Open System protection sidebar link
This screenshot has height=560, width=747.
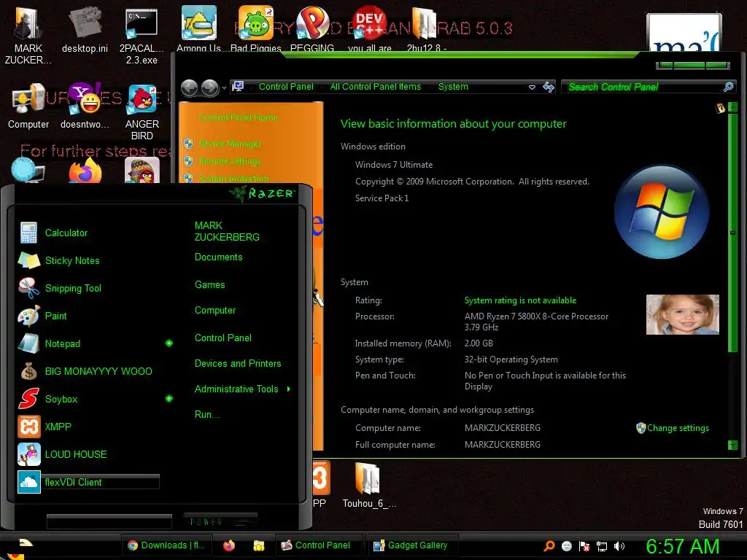point(233,179)
